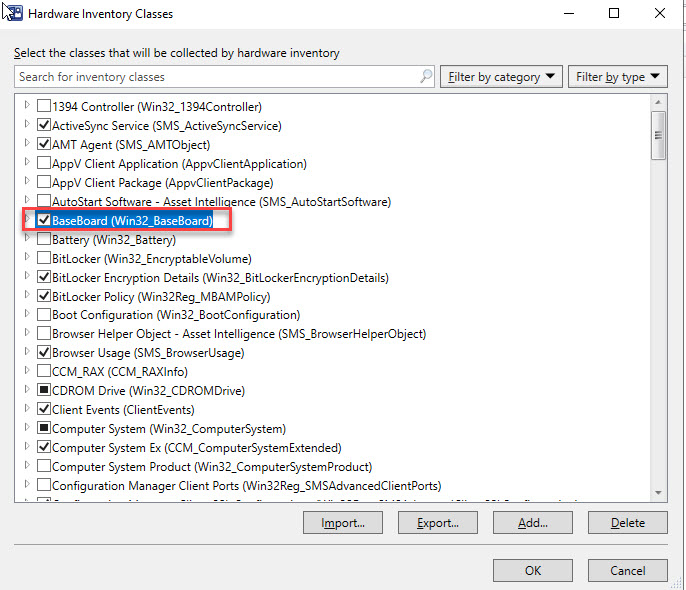Toggle the Browser Usage checkbox

coord(44,353)
